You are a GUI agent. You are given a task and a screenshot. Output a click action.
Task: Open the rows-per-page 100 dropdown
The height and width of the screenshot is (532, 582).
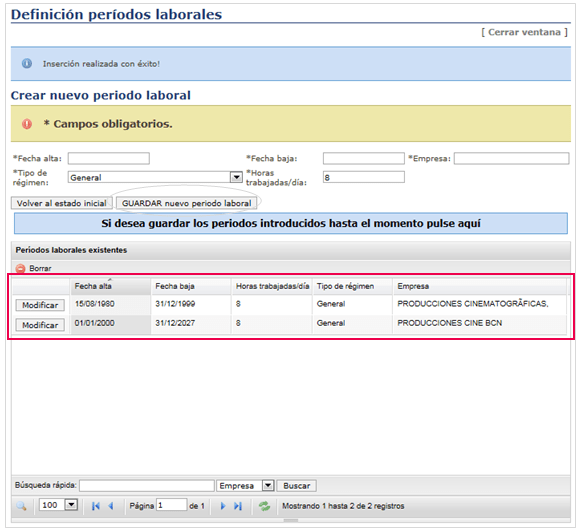71,505
